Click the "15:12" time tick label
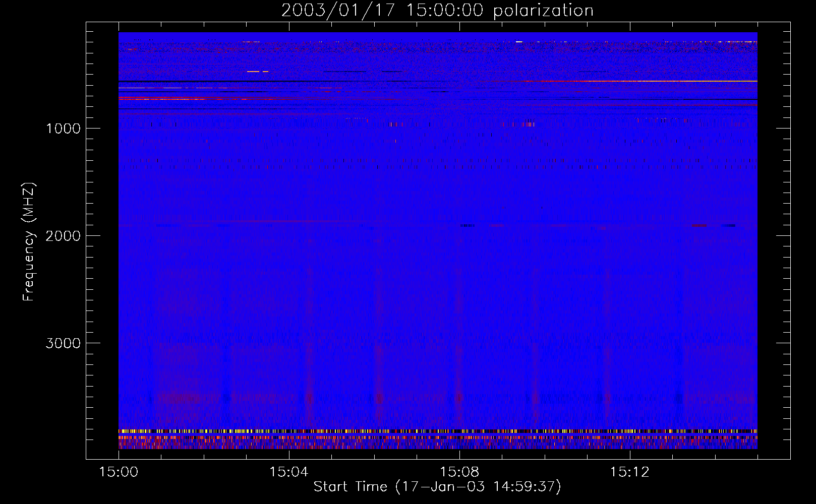Image resolution: width=816 pixels, height=504 pixels. (629, 472)
